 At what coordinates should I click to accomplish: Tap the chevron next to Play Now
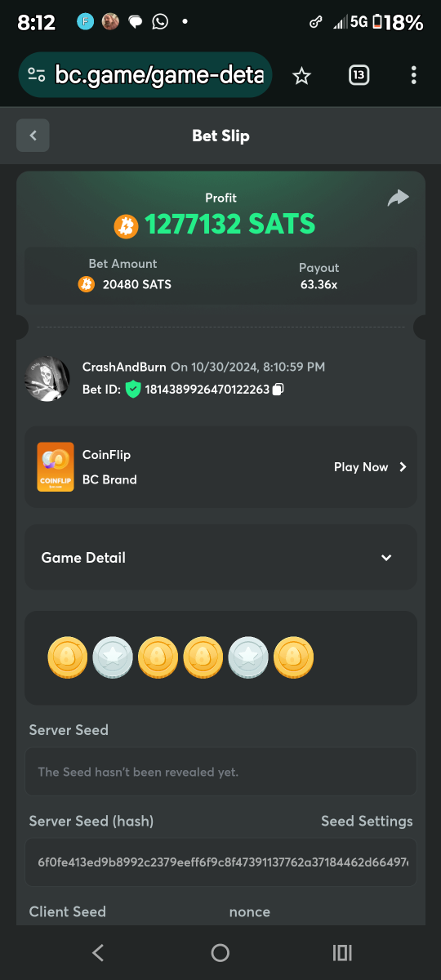coord(403,467)
